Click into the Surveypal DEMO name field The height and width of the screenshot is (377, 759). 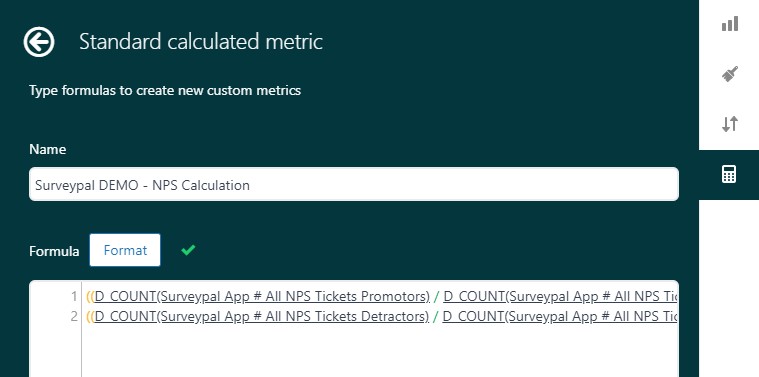354,184
